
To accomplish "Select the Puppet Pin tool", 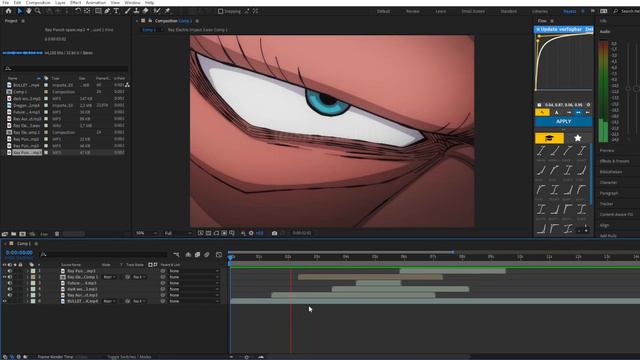I will click(x=167, y=11).
